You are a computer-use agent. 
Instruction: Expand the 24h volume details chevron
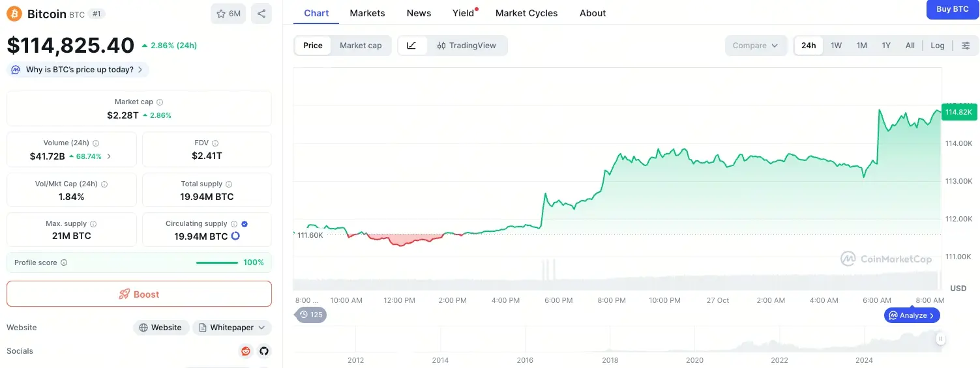109,156
